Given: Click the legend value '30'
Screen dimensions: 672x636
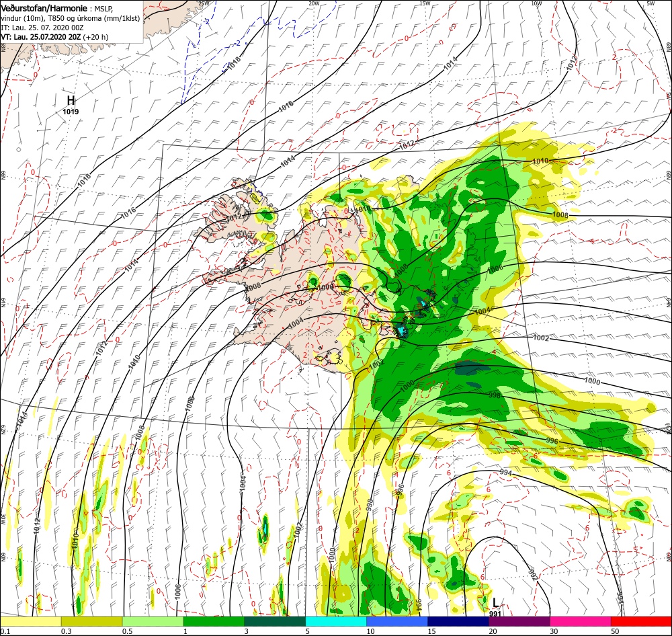Looking at the screenshot, I should (x=554, y=631).
